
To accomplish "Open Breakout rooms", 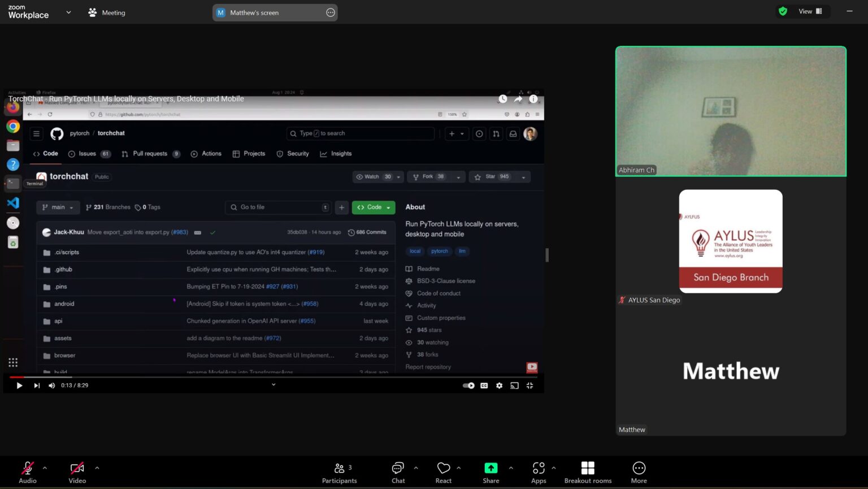I will [x=588, y=472].
